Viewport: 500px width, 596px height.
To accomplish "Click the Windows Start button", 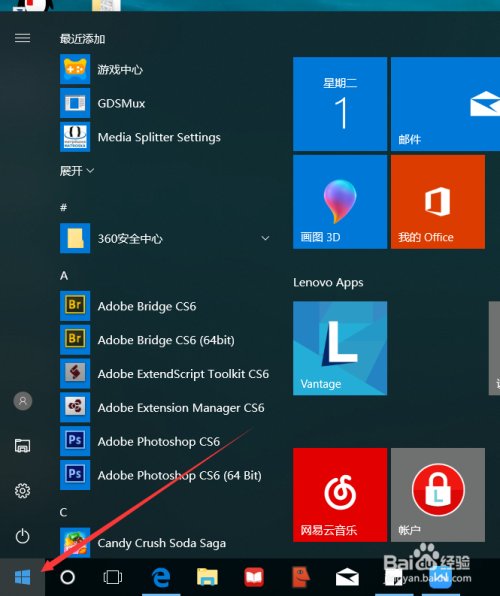I will pos(22,577).
